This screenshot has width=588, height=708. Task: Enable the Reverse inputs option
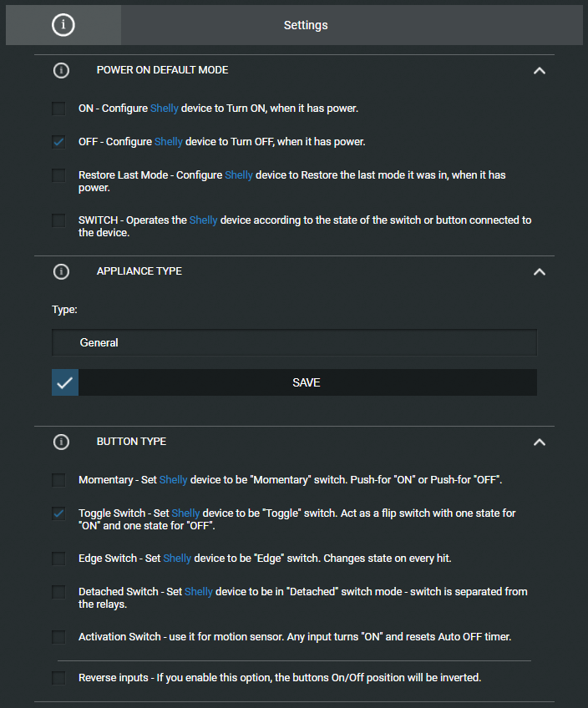click(58, 678)
